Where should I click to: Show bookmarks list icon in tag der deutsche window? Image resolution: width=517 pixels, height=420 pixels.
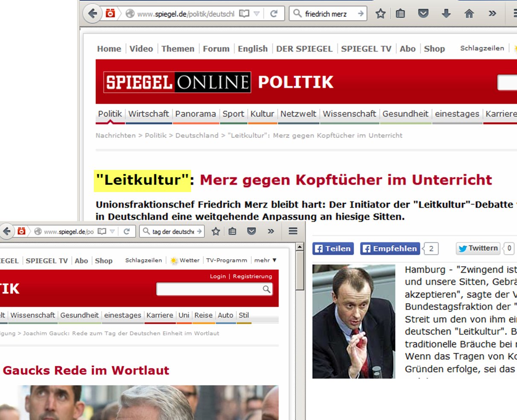[232, 231]
